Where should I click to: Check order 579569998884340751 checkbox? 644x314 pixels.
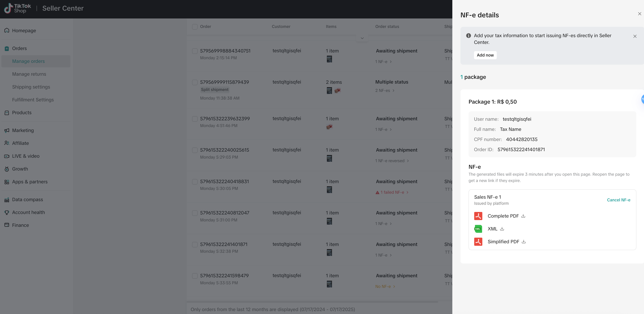(x=195, y=51)
